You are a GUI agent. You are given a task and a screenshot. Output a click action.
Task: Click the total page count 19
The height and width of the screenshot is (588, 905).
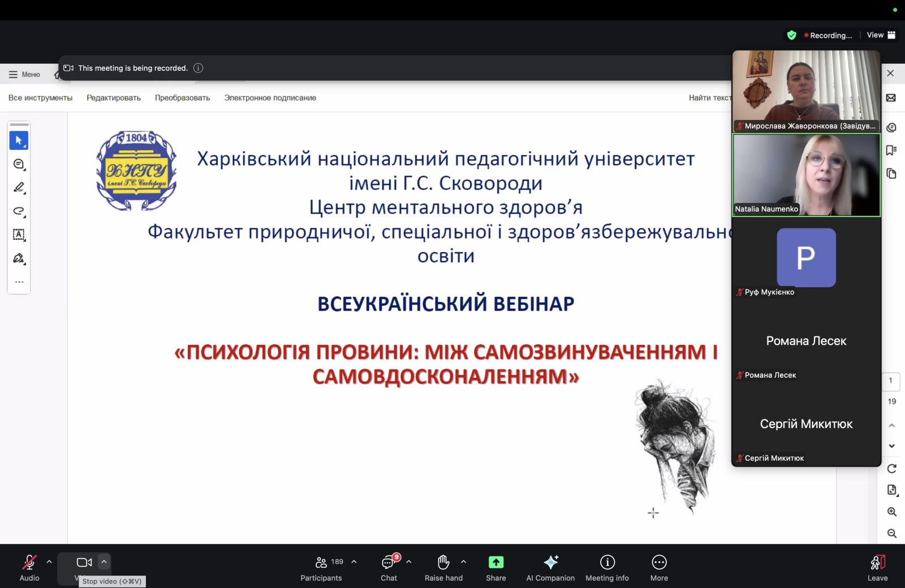pos(891,401)
